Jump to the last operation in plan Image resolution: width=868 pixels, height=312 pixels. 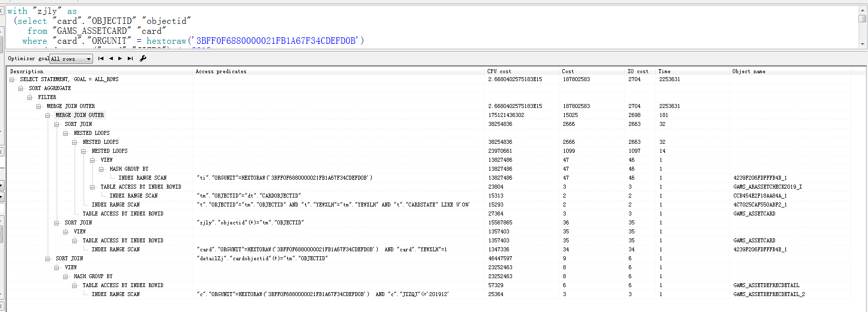[x=130, y=59]
